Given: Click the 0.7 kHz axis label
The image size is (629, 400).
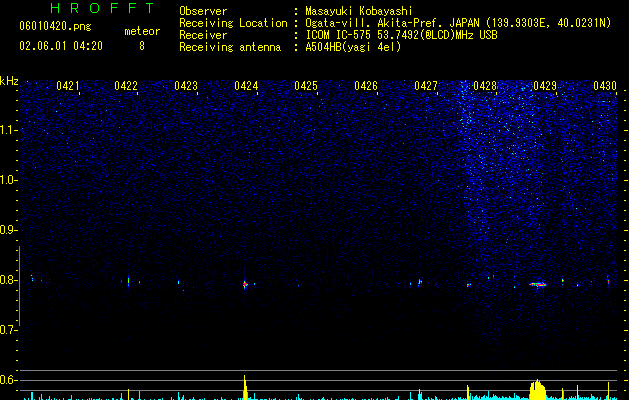Looking at the screenshot, I should pyautogui.click(x=9, y=330).
